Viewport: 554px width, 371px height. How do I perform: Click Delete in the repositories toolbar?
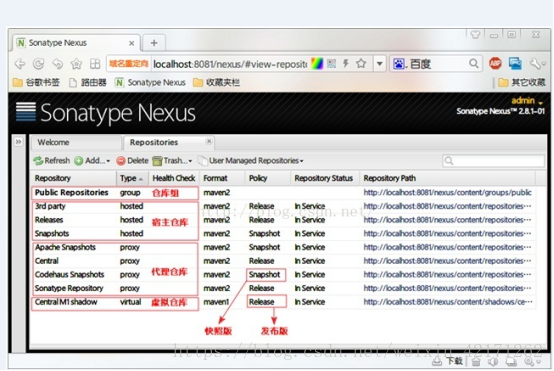[x=132, y=161]
